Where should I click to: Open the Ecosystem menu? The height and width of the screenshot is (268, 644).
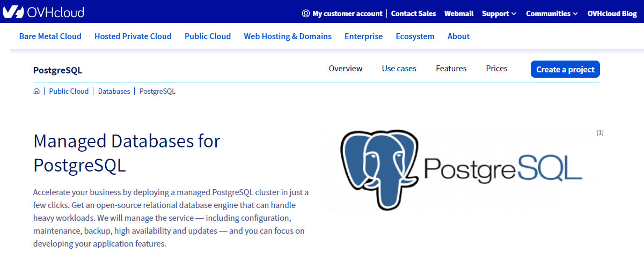415,36
